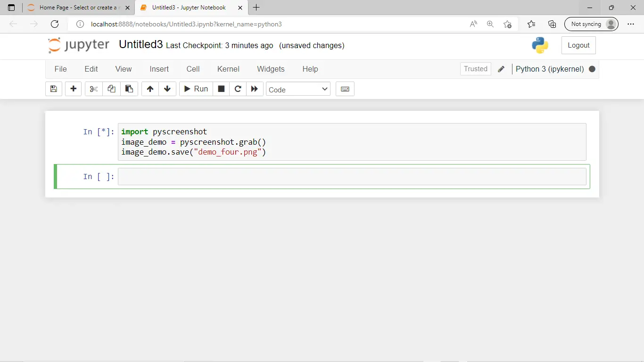Open the browser ellipsis settings menu
This screenshot has height=362, width=644.
click(631, 24)
